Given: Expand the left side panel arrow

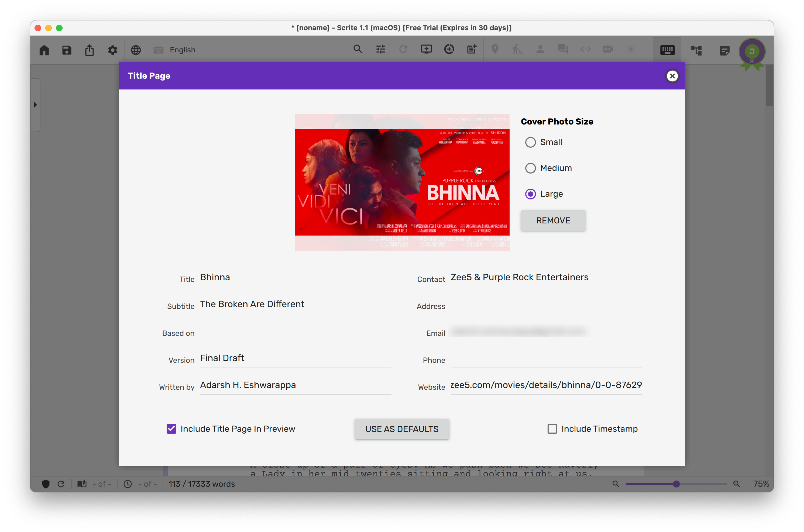Looking at the screenshot, I should 35,105.
